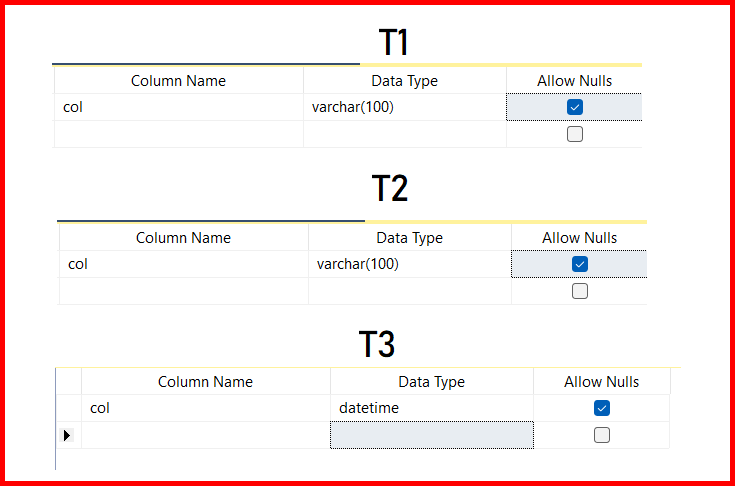Open T3 datetime data type cell
The width and height of the screenshot is (735, 486).
pyautogui.click(x=431, y=408)
